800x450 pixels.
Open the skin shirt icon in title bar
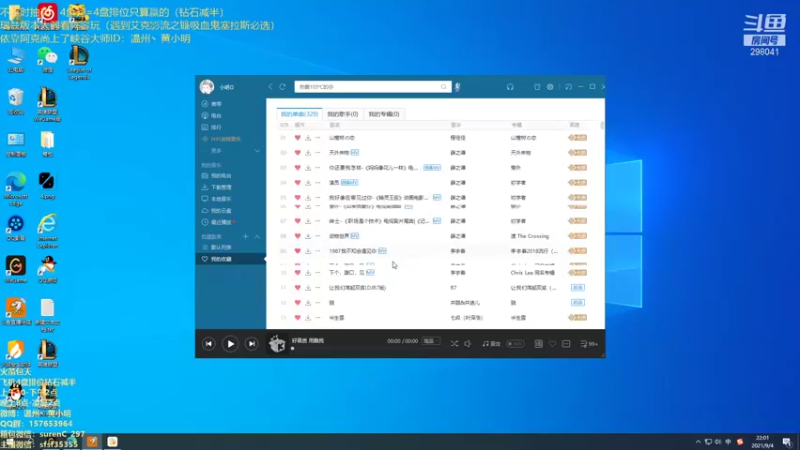pyautogui.click(x=537, y=87)
